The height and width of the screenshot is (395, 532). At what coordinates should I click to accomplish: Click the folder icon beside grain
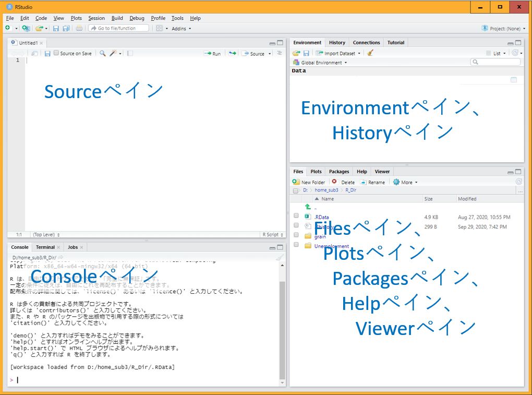coord(308,236)
